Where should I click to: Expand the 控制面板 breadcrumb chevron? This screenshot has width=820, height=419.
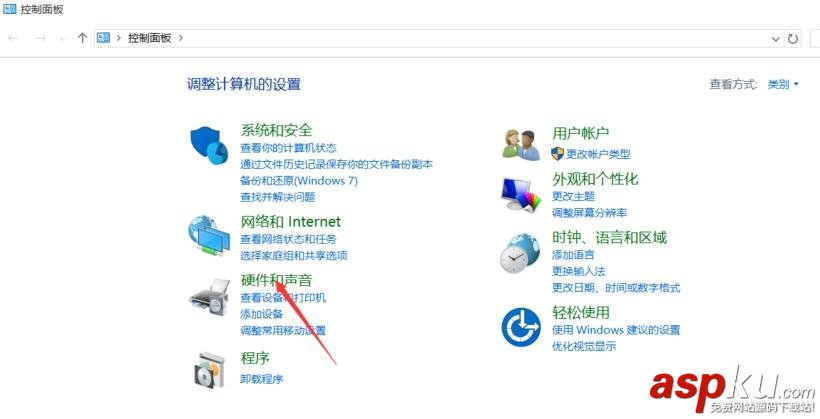click(181, 38)
